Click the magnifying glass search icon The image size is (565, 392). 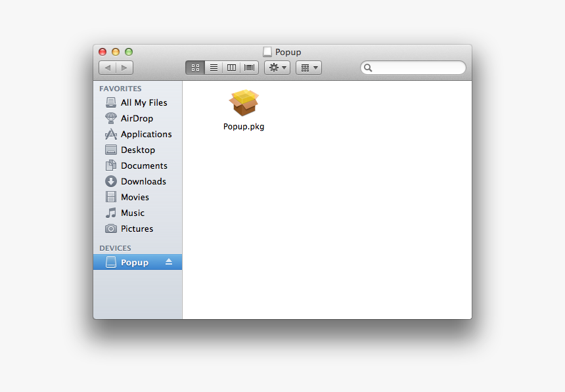point(368,68)
